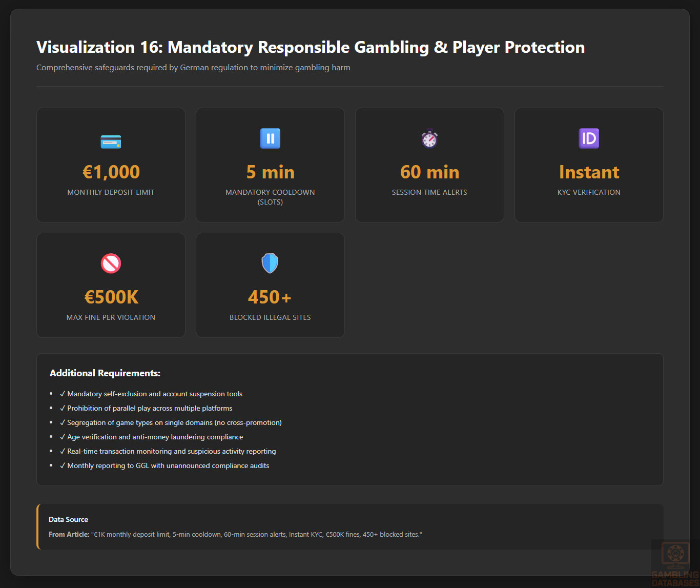Select the 5 min cooldown figure
700x588 pixels.
point(270,172)
